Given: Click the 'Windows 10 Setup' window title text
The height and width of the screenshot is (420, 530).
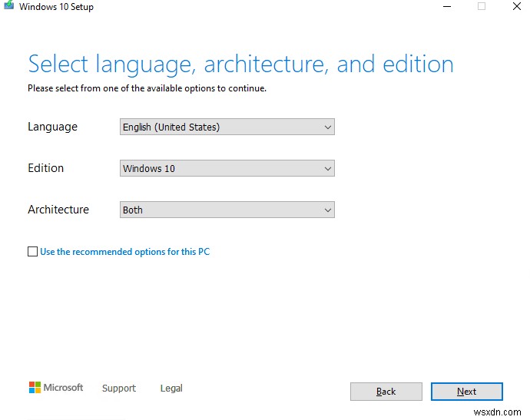Looking at the screenshot, I should (56, 7).
